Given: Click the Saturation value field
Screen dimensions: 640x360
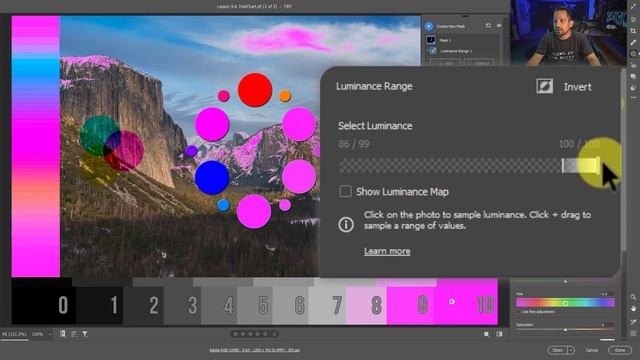Looking at the screenshot, I should pos(607,325).
